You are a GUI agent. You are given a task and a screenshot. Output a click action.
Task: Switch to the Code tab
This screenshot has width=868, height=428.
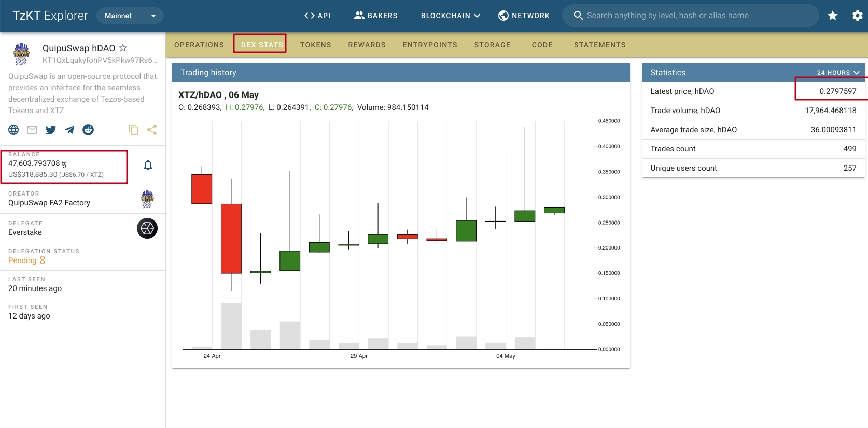pos(542,45)
